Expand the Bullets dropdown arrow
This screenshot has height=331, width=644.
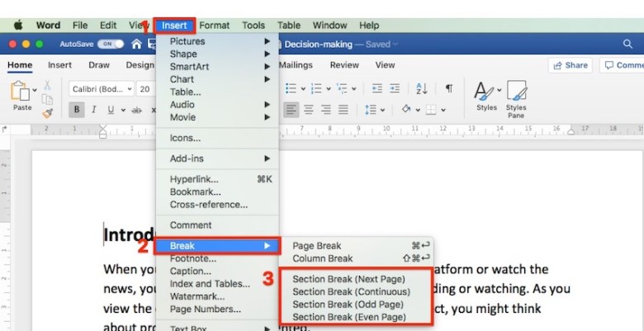pos(303,88)
